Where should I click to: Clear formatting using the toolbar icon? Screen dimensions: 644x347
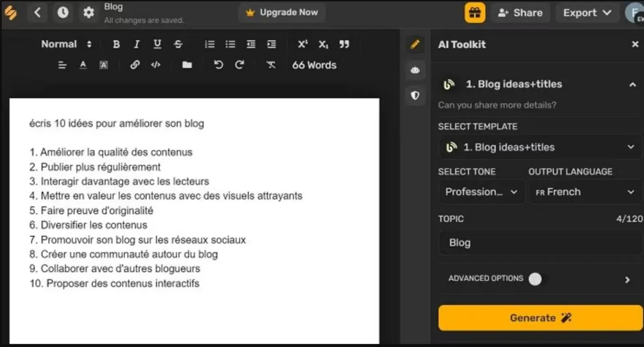click(270, 64)
